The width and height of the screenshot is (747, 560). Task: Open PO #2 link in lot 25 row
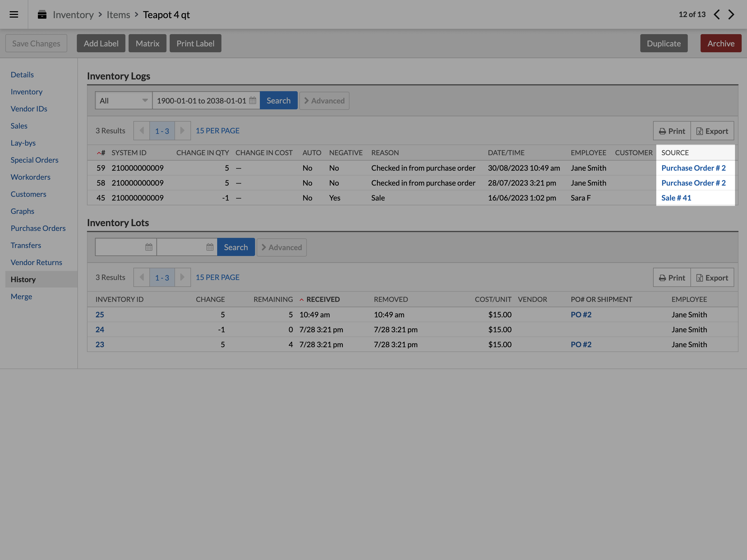(x=581, y=315)
